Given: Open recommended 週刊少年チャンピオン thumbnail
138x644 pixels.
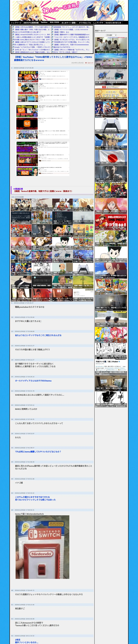Looking at the screenshot, I should (x=21, y=231).
